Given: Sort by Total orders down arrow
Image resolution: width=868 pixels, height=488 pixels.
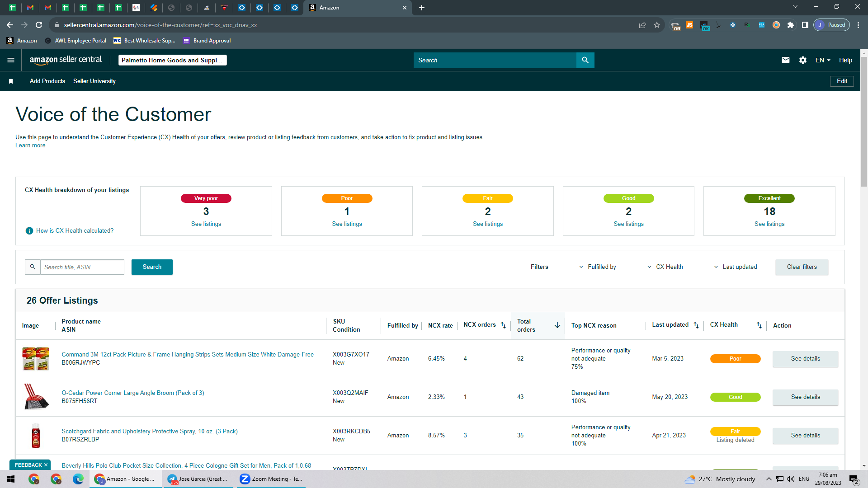Looking at the screenshot, I should [557, 325].
